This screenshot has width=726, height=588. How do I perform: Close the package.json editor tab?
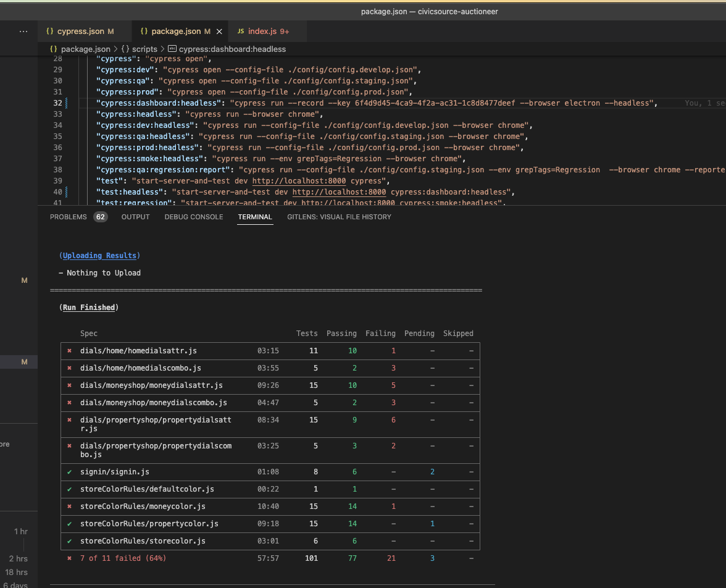click(219, 31)
